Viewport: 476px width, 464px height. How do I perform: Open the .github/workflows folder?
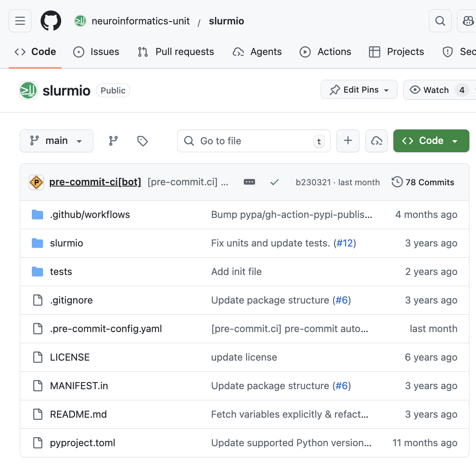point(90,215)
